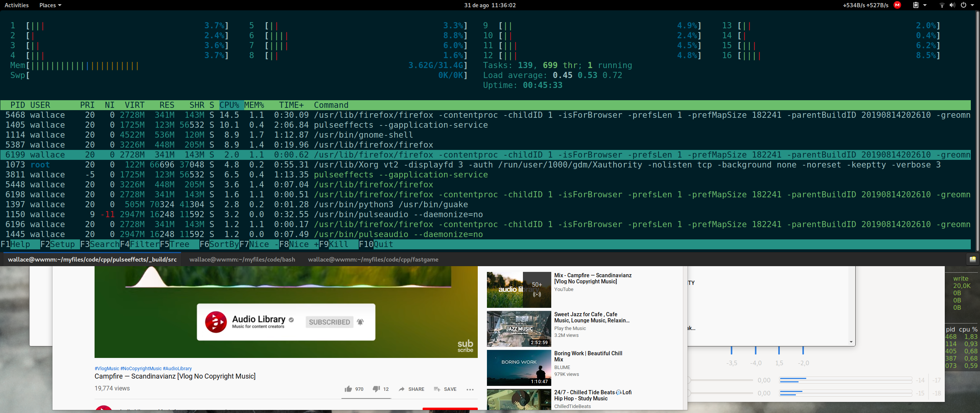Viewport: 980px width, 413px height.
Task: Click the Audio Library channel avatar in video
Action: [216, 322]
